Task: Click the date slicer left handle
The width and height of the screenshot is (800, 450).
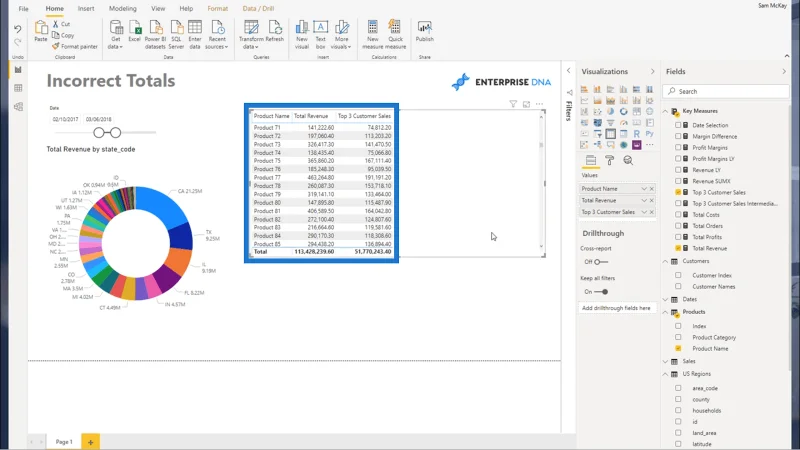Action: (x=98, y=133)
